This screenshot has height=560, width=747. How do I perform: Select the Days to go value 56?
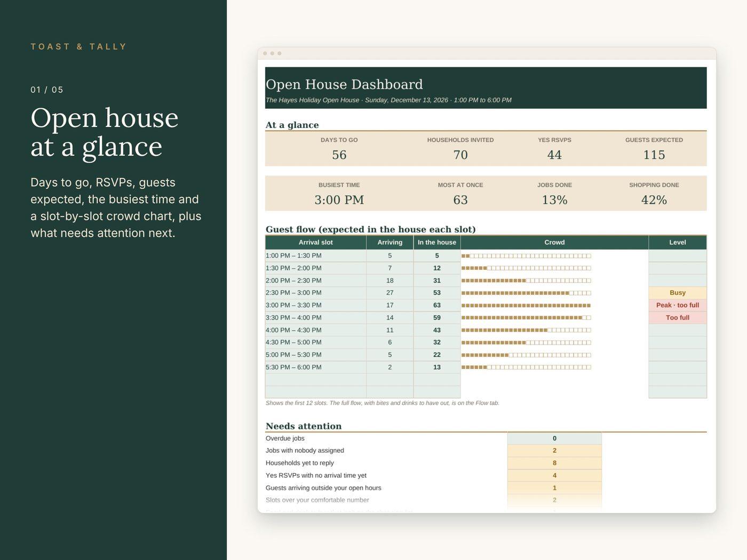pyautogui.click(x=339, y=155)
